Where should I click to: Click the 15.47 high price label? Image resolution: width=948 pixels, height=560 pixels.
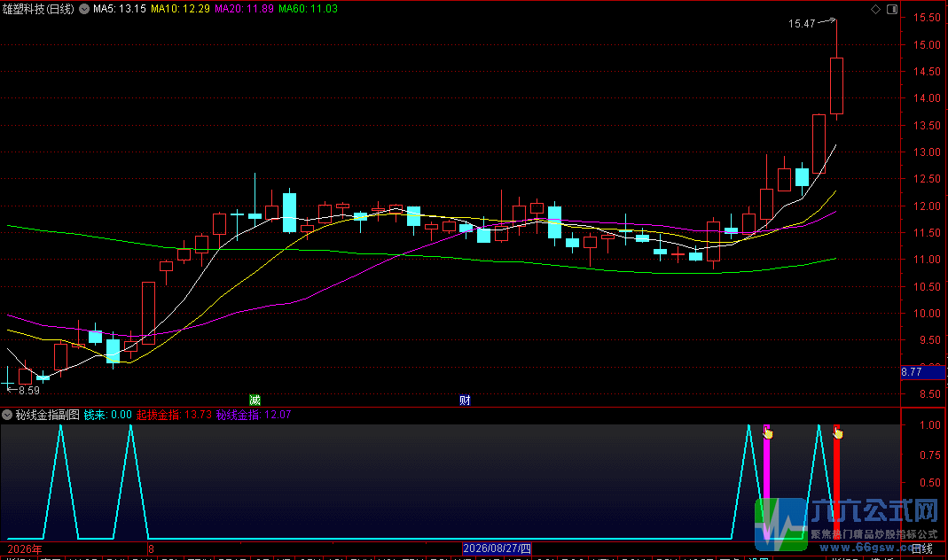click(x=802, y=24)
